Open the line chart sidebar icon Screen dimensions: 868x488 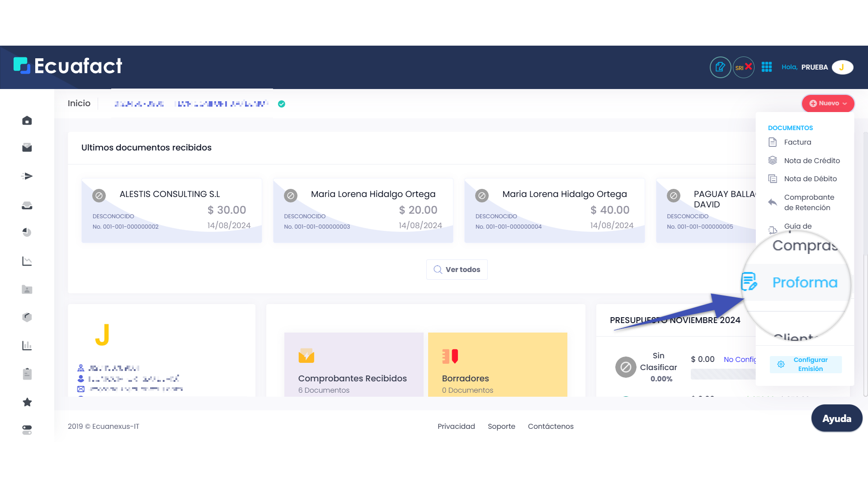click(27, 261)
